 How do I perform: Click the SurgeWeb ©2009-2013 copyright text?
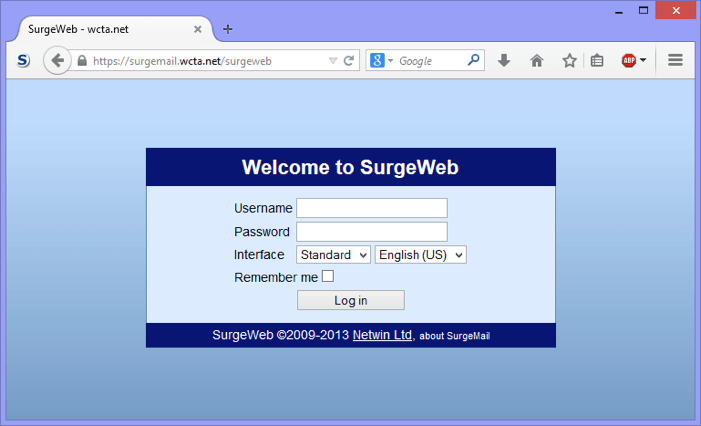[x=280, y=335]
